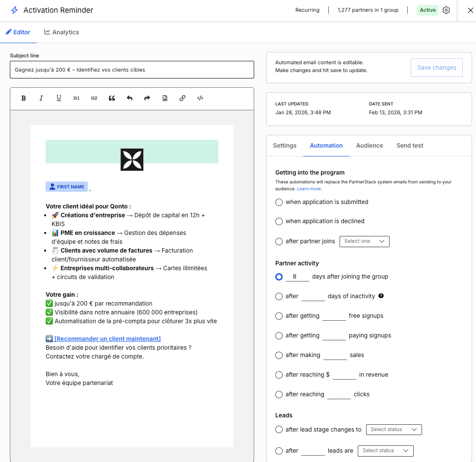
Task: Close the Activation Reminder panel
Action: click(x=470, y=10)
